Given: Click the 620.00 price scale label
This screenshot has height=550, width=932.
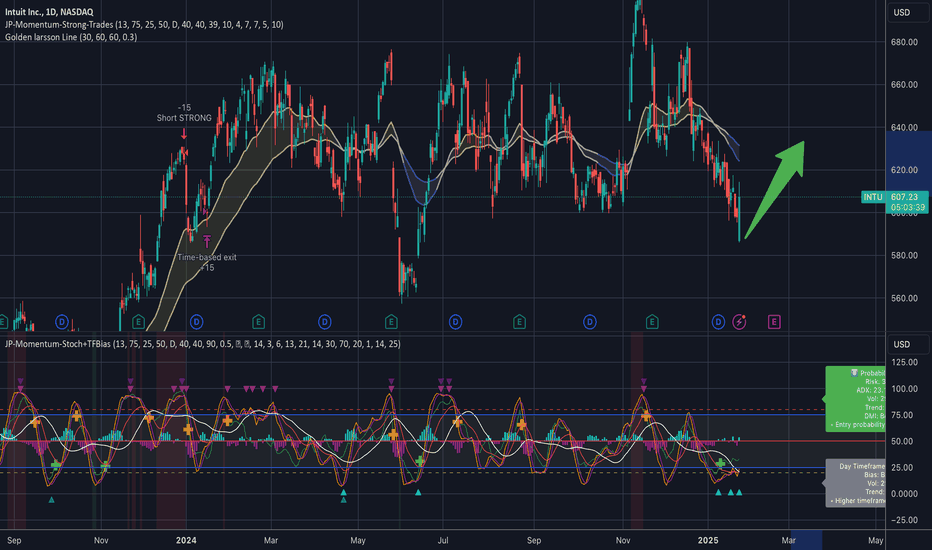Looking at the screenshot, I should coord(904,170).
